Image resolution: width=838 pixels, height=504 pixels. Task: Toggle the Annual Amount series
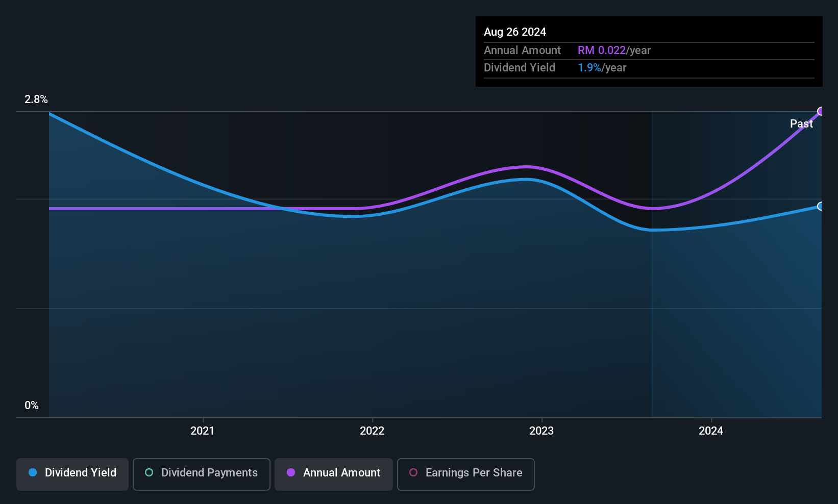coord(334,474)
